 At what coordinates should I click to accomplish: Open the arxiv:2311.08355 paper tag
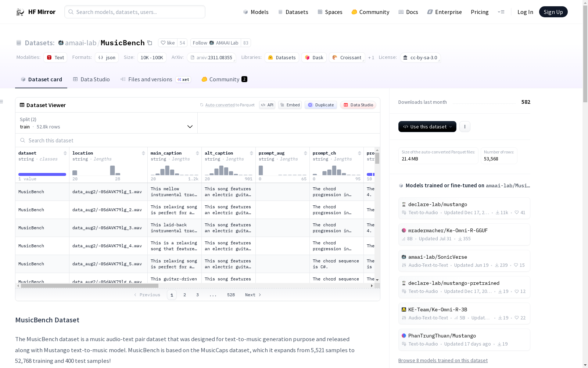click(211, 57)
